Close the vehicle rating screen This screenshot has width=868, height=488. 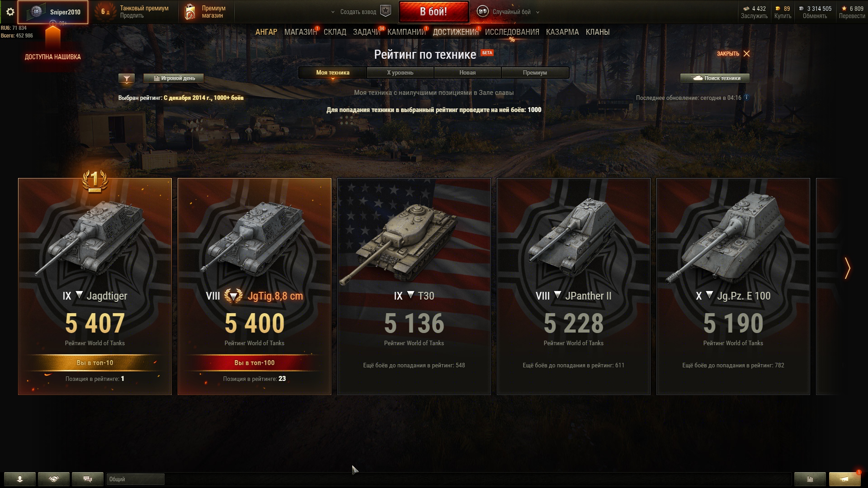(x=733, y=54)
